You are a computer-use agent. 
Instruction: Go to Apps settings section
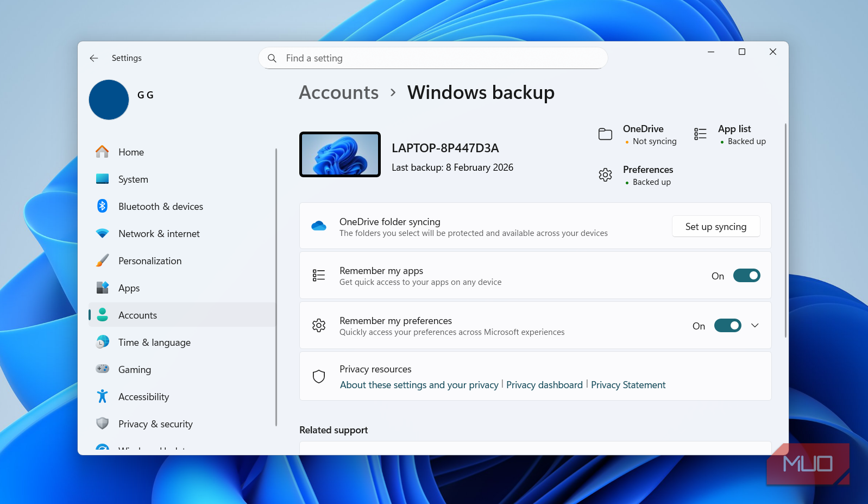click(129, 288)
